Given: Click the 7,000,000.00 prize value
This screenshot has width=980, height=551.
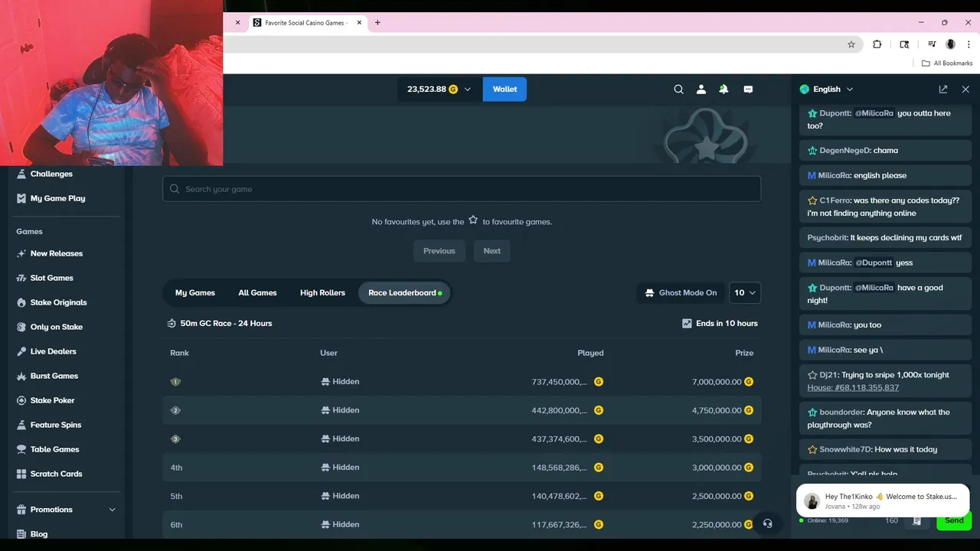Looking at the screenshot, I should (x=717, y=382).
